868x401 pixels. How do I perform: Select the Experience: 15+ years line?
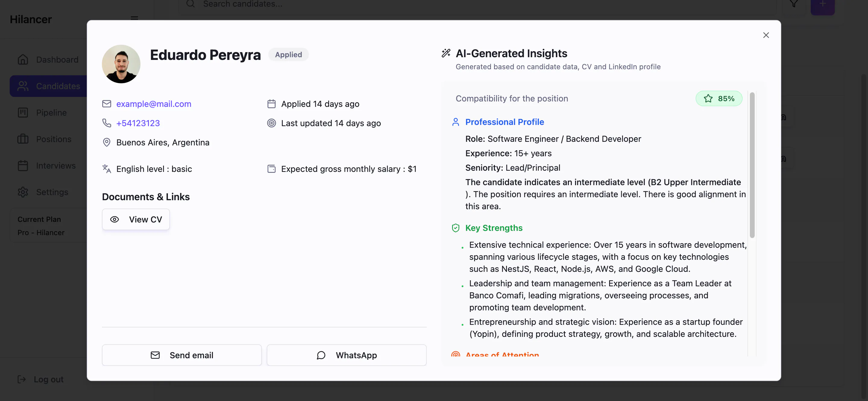point(508,153)
